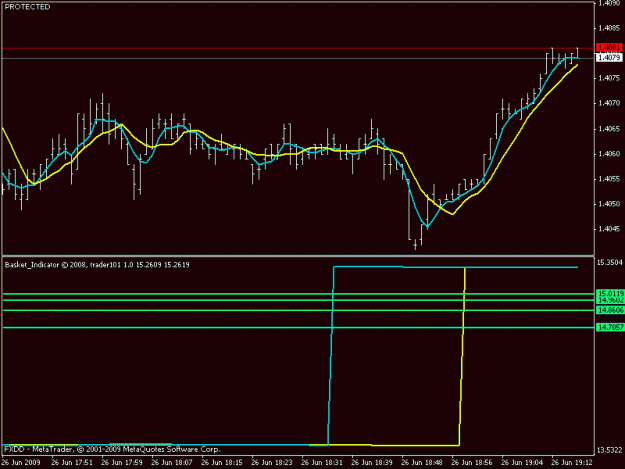Viewport: 625px width, 469px height.
Task: Click the 1.4045 price scale value
Action: point(610,229)
